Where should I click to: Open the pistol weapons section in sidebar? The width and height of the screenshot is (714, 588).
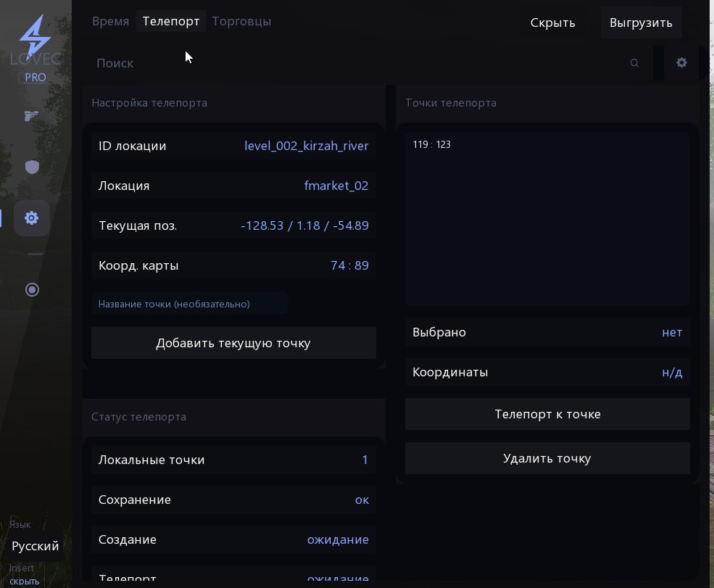(31, 115)
